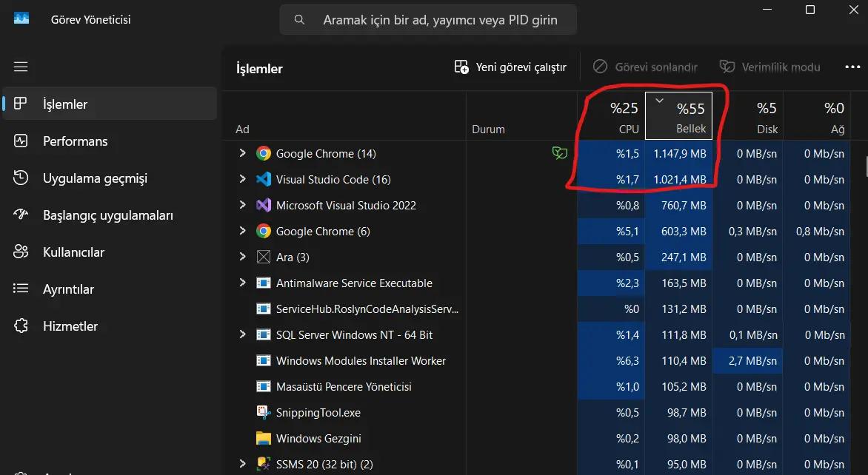
Task: Switch to the Performans page
Action: 110,141
